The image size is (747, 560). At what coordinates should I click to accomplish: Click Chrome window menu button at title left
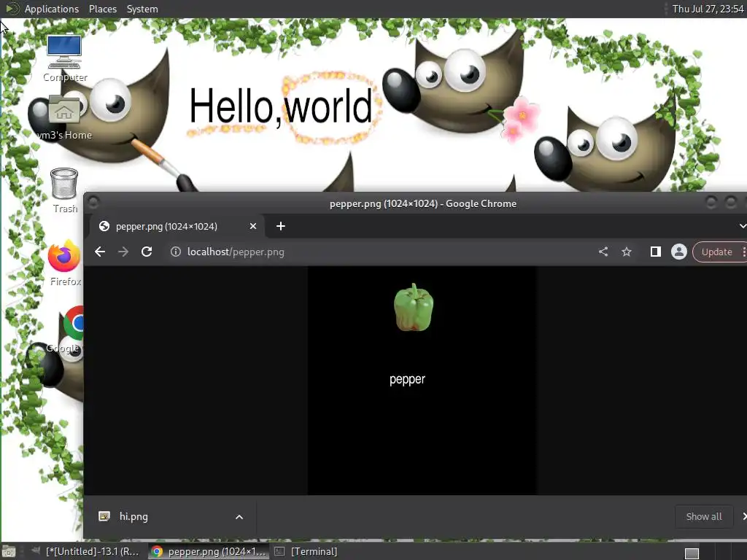point(93,203)
